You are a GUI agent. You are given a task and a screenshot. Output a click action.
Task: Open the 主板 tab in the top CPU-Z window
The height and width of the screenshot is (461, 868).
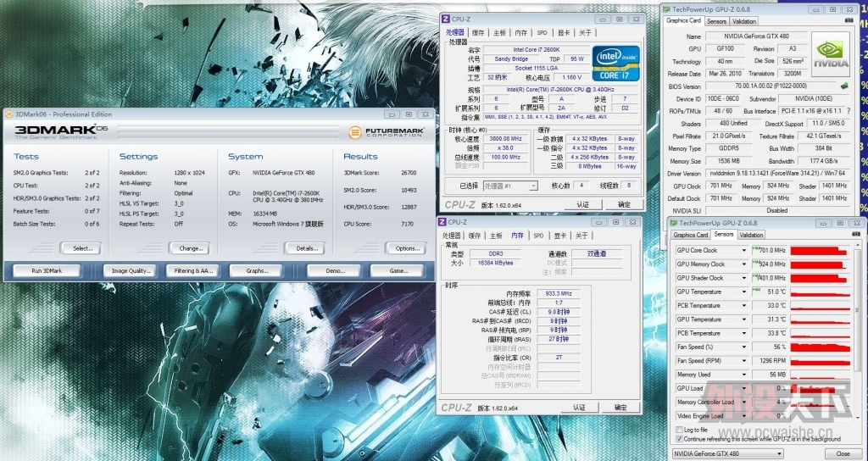tap(499, 33)
